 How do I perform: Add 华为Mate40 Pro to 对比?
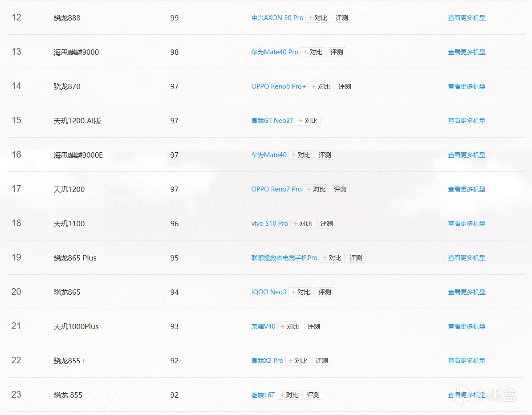coord(313,52)
